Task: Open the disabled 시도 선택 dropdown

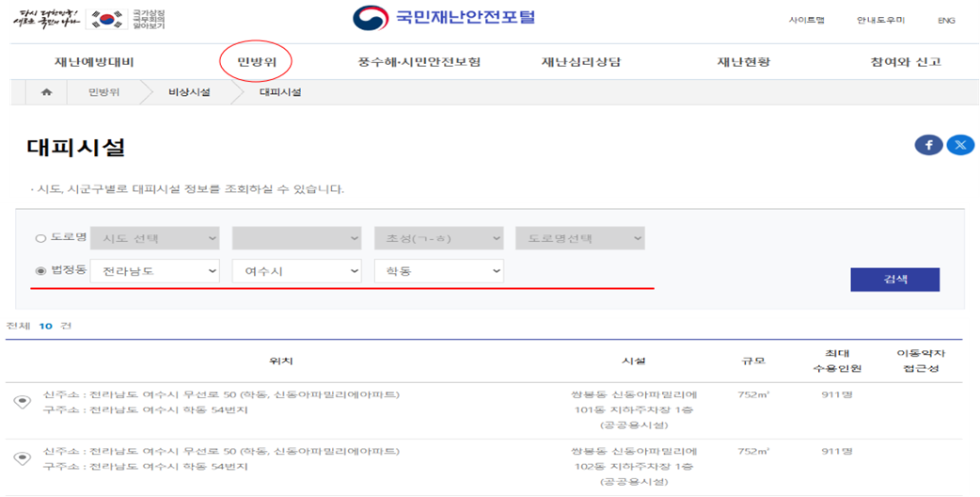Action: [x=155, y=238]
